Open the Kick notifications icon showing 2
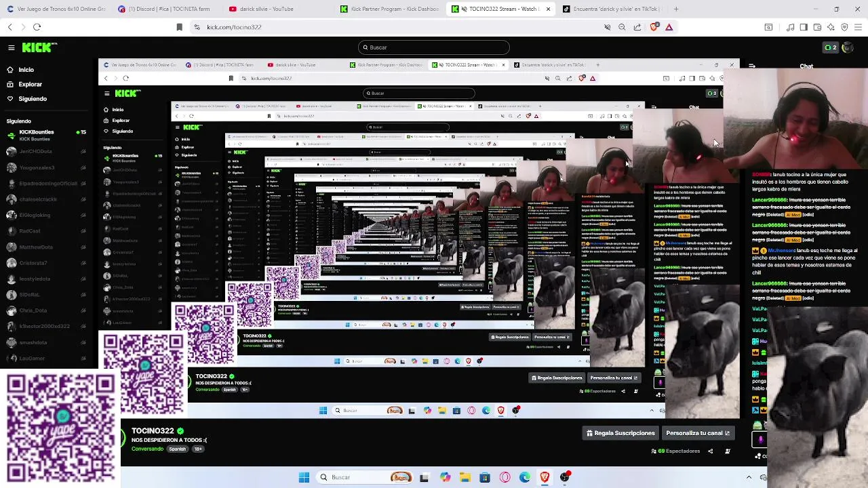Viewport: 868px width, 488px height. click(x=829, y=47)
